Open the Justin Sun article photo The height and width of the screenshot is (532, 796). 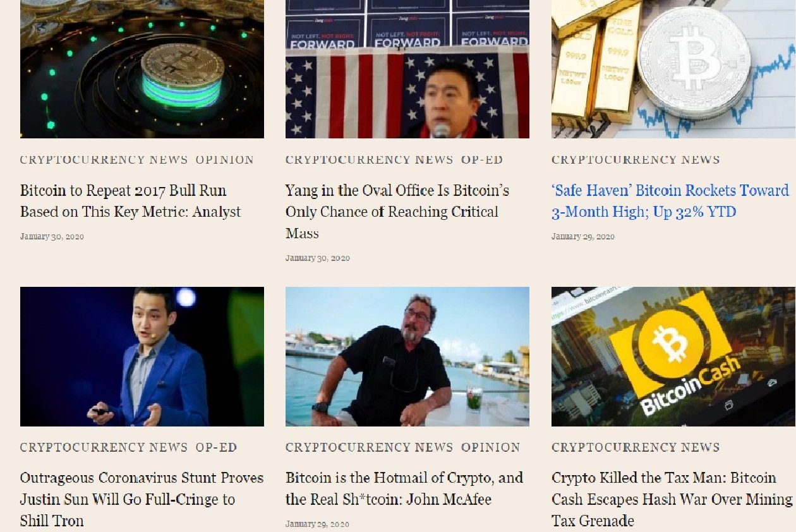(142, 357)
